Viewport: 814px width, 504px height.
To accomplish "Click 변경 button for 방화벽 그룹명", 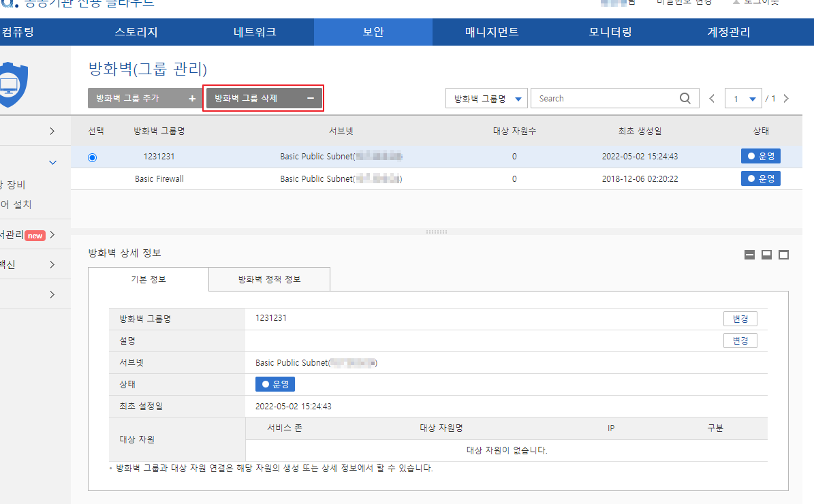I will tap(740, 319).
